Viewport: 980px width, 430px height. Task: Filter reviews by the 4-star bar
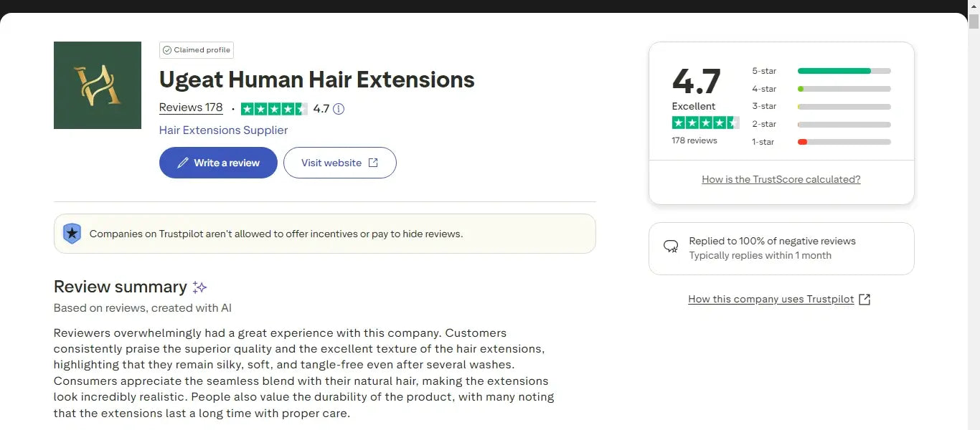coord(844,89)
